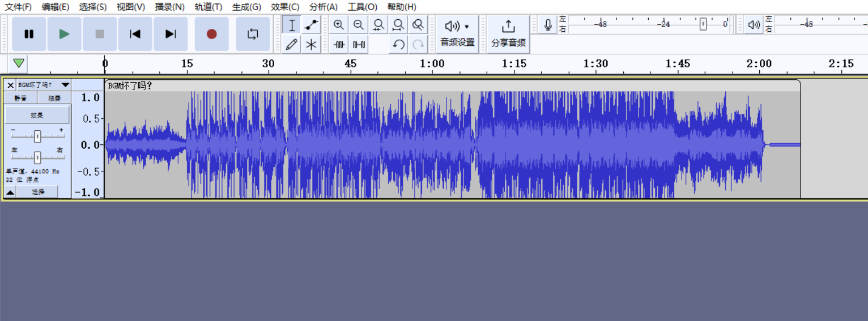Open the 效果(C) menu
This screenshot has height=321, width=868.
point(284,7)
